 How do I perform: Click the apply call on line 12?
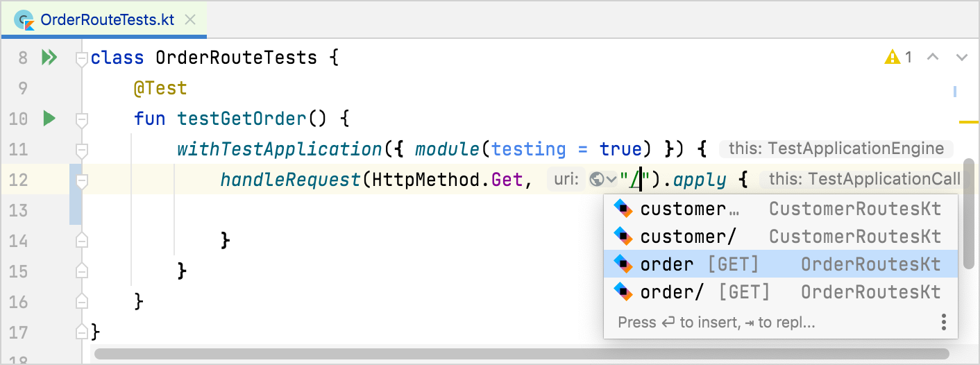pos(699,180)
